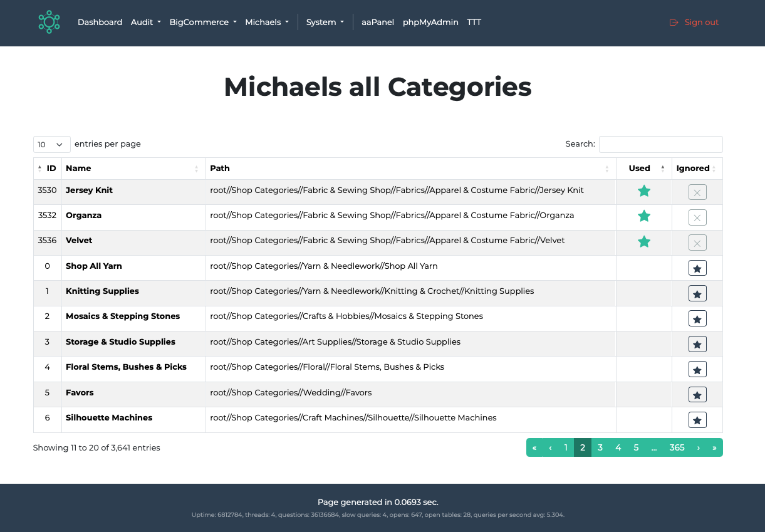
Task: Click the ignore star for Knitting Supplies
Action: point(697,293)
